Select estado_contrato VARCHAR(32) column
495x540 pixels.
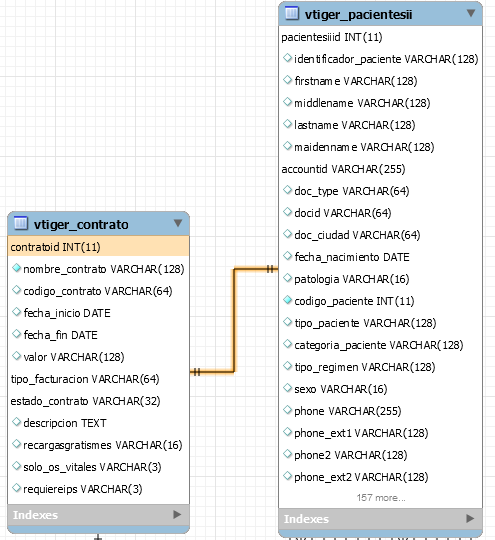point(85,401)
